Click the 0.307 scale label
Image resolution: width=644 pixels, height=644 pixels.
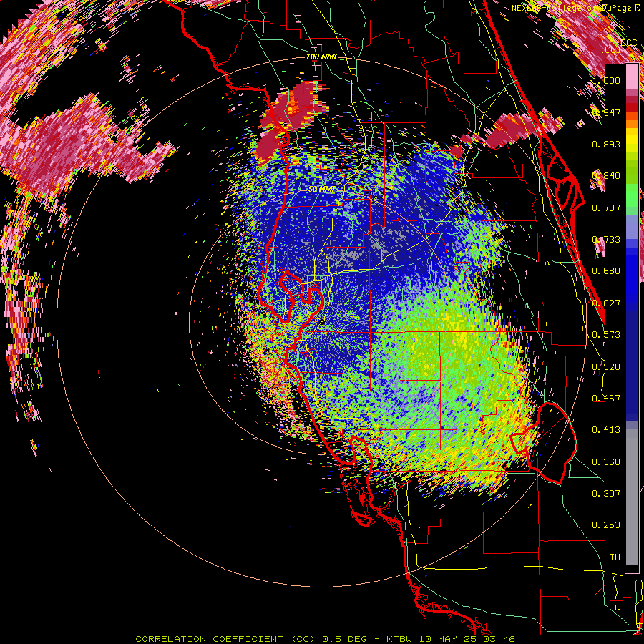pyautogui.click(x=606, y=494)
